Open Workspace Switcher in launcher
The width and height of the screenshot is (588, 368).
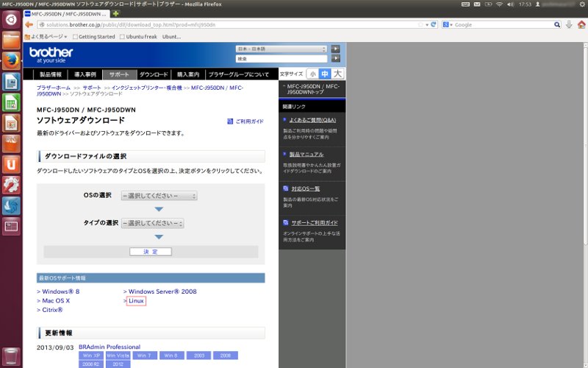(11, 226)
